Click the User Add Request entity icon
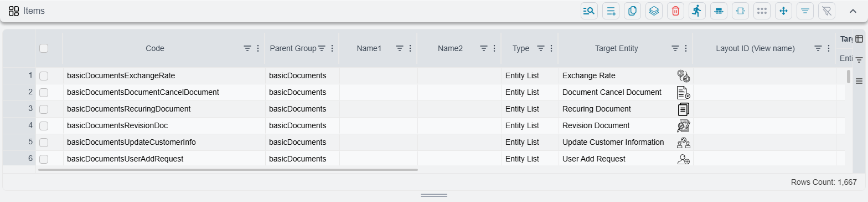Screen dimensions: 868x202 (683, 159)
